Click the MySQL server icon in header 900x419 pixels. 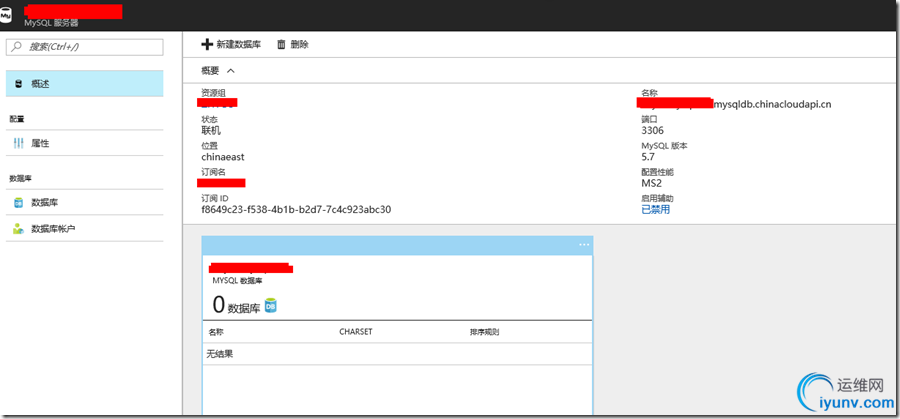point(6,16)
